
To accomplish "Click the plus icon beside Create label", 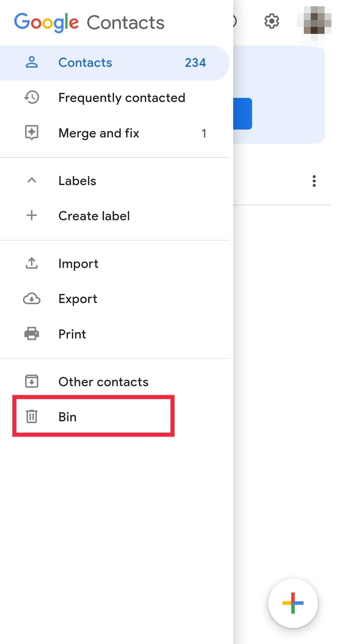I will [32, 216].
